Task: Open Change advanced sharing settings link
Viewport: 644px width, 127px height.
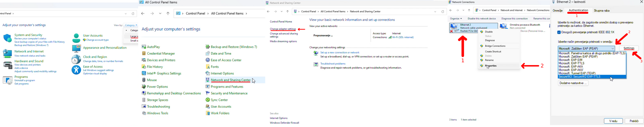Action: click(x=284, y=35)
